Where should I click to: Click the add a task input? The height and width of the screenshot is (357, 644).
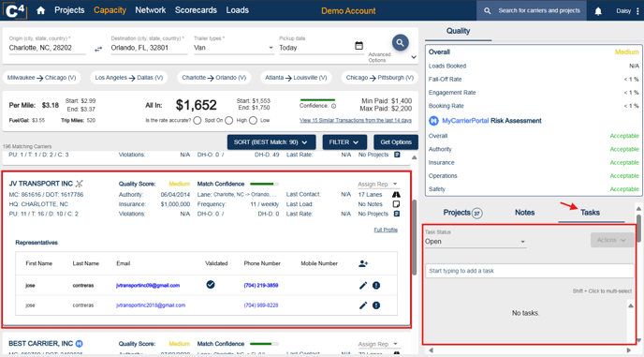[530, 271]
